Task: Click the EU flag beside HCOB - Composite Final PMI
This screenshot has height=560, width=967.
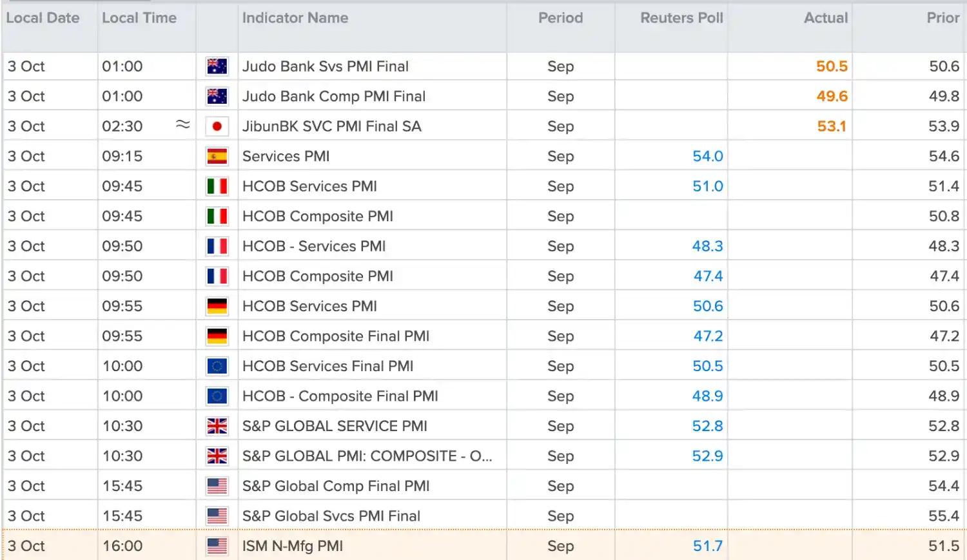Action: (217, 396)
